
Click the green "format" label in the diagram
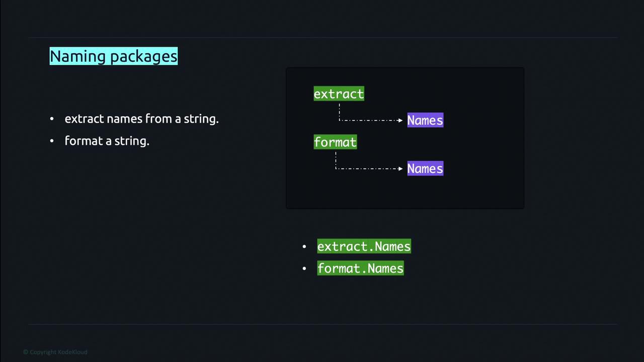tap(335, 142)
